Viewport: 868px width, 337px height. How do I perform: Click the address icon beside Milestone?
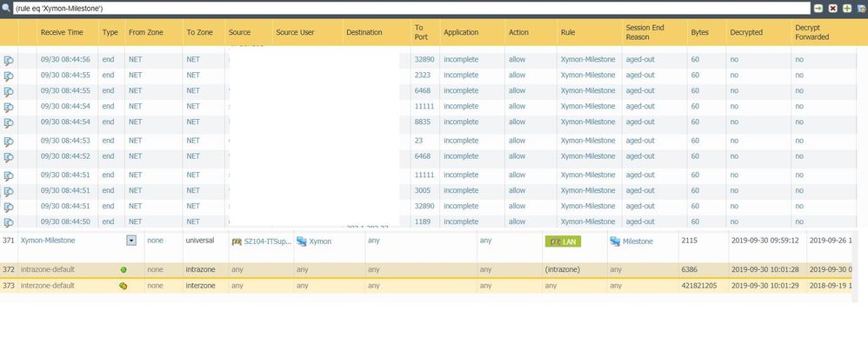point(615,241)
